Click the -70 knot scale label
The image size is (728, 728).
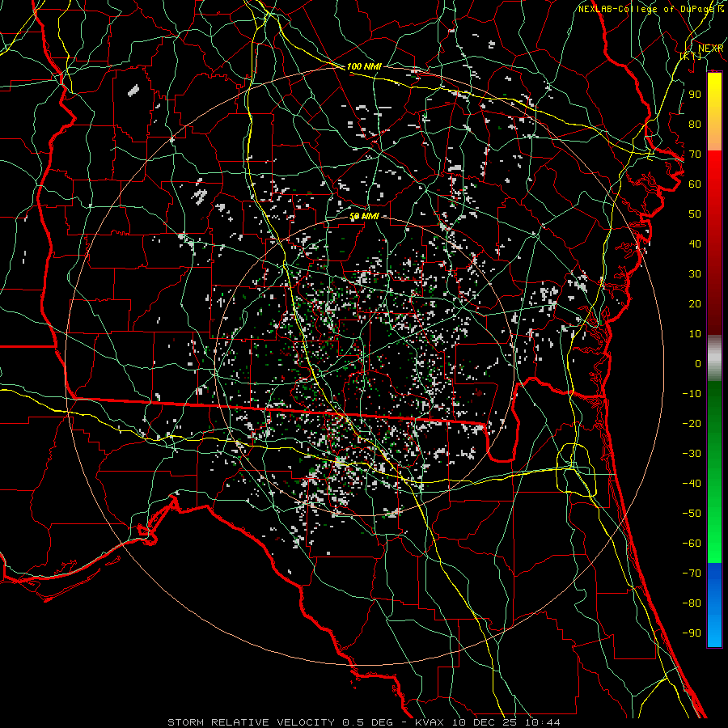click(x=692, y=574)
